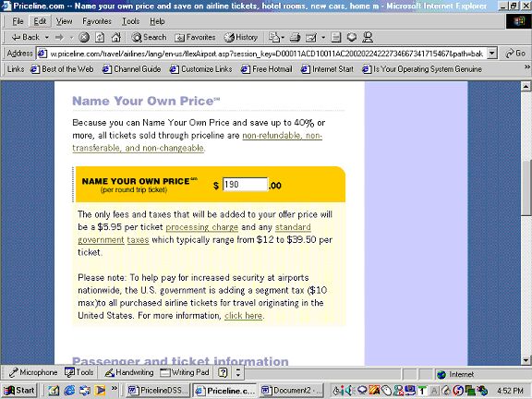Open the Favorites menu

click(97, 21)
